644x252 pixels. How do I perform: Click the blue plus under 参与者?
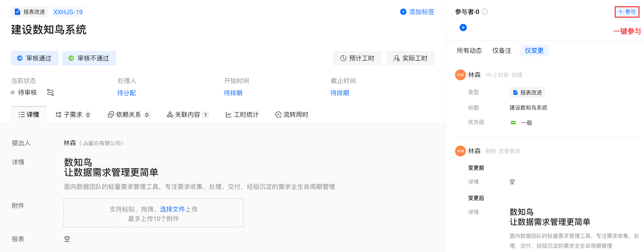pyautogui.click(x=463, y=27)
